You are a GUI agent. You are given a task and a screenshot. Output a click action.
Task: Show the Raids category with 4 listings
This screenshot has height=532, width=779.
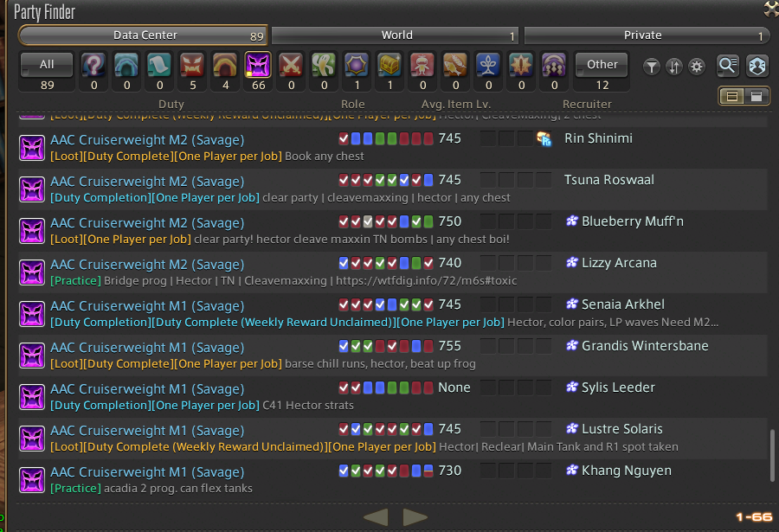click(225, 65)
